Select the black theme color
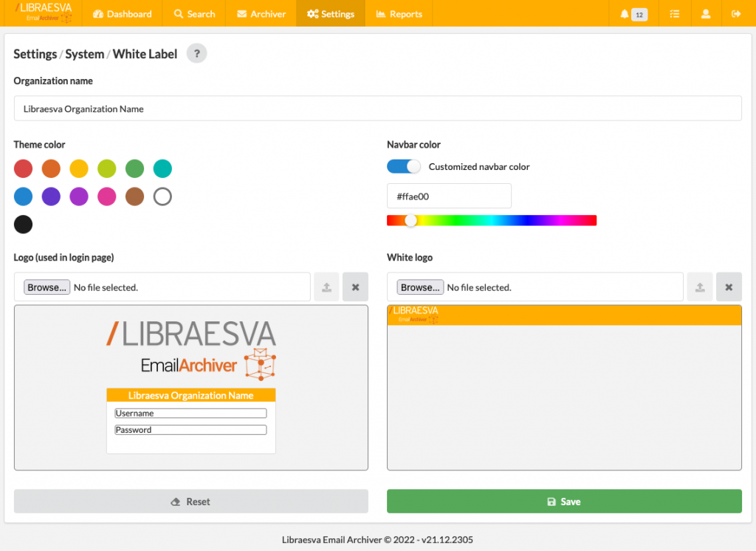756x551 pixels. point(23,225)
